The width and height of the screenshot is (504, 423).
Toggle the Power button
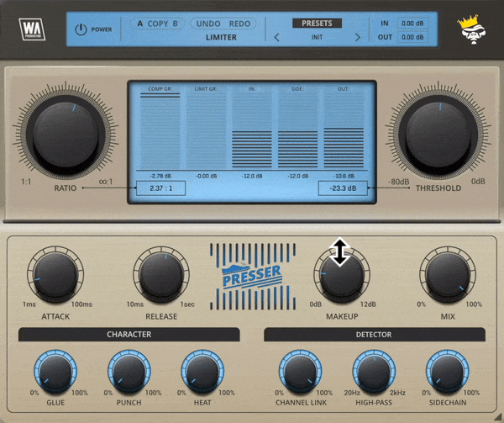click(x=81, y=29)
